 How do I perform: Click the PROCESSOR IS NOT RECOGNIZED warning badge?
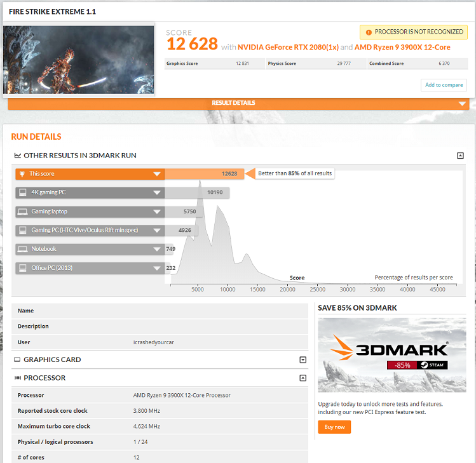(414, 32)
